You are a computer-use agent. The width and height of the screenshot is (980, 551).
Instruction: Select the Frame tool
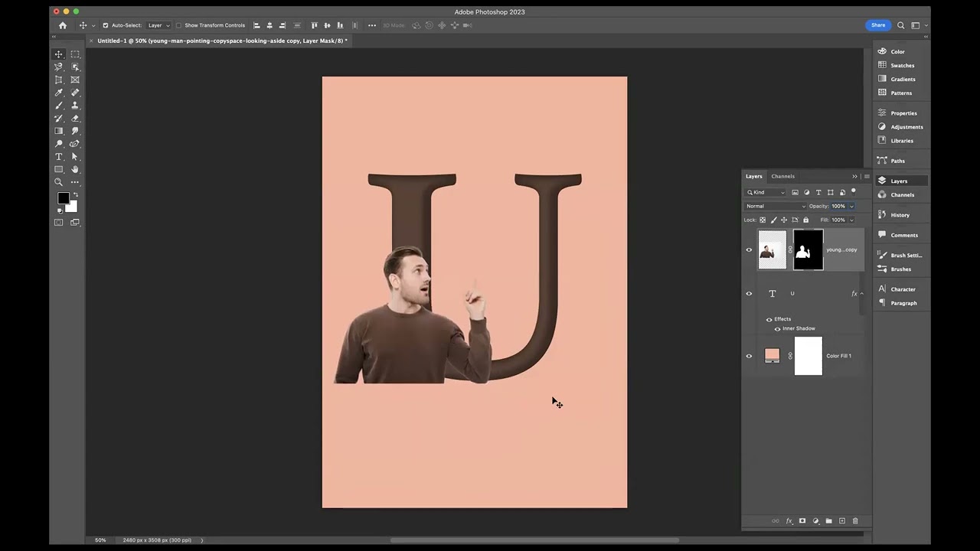75,80
